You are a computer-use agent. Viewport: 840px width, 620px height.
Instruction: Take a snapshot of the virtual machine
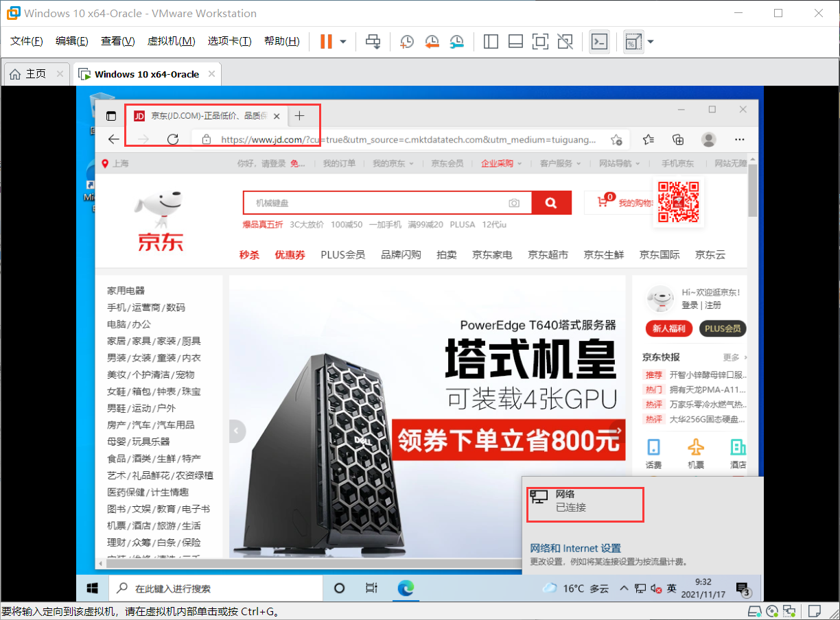407,42
